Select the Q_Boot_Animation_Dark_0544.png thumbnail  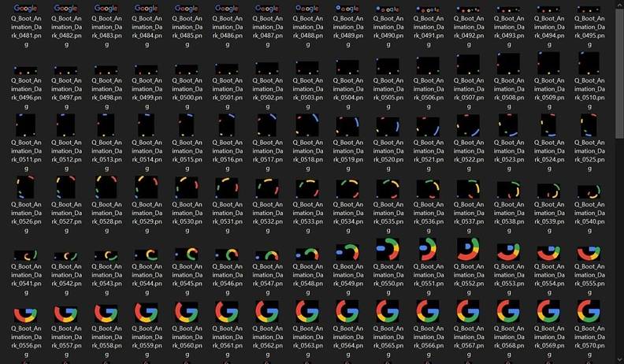tap(147, 254)
